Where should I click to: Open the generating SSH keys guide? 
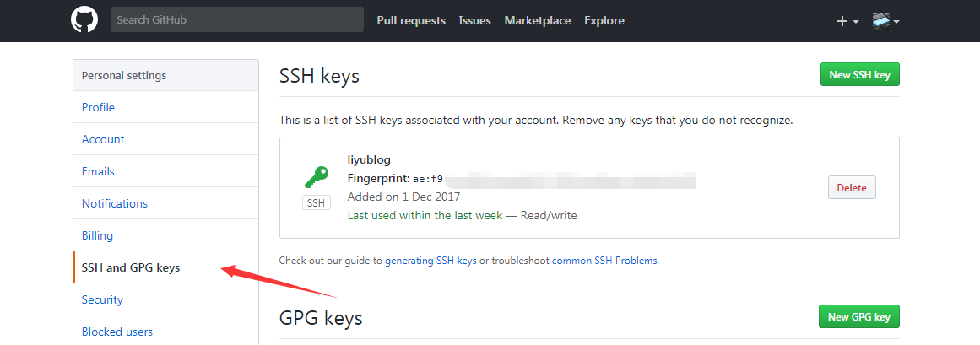[430, 261]
